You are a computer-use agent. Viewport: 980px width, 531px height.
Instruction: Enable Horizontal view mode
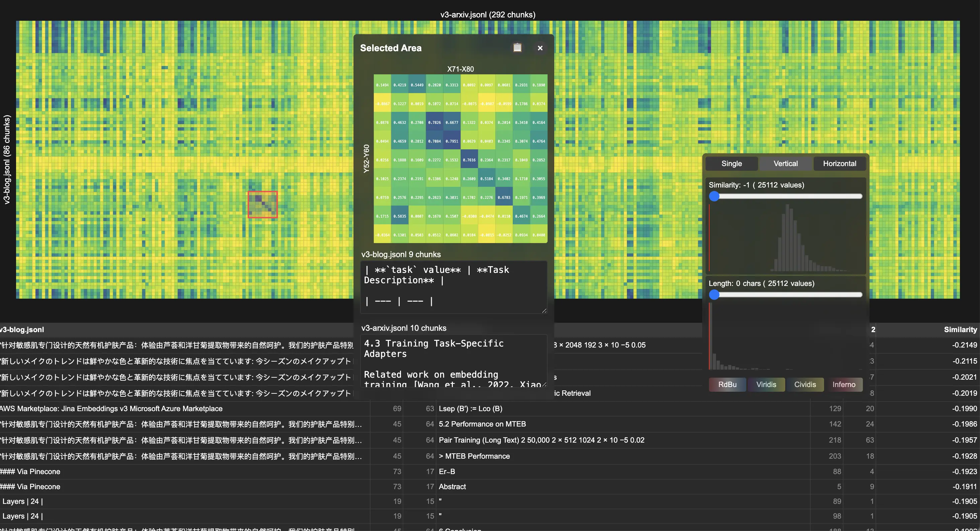[839, 163]
